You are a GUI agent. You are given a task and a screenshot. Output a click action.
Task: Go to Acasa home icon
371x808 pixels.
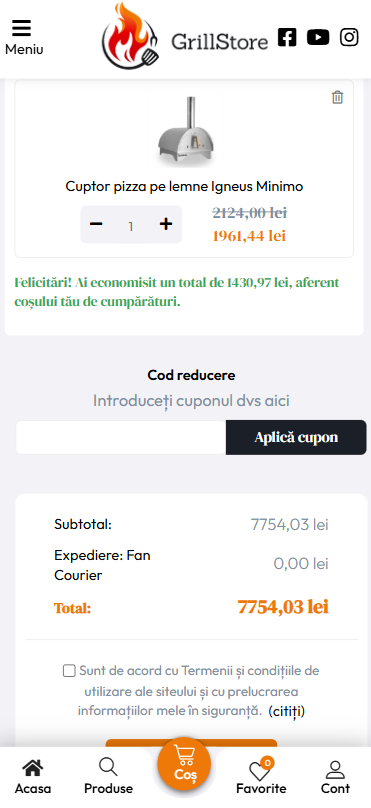32,778
